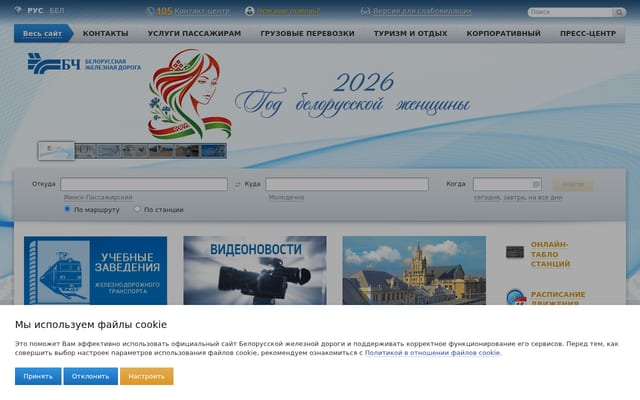Select the fourth slider thumbnail
The image size is (640, 400).
point(135,151)
